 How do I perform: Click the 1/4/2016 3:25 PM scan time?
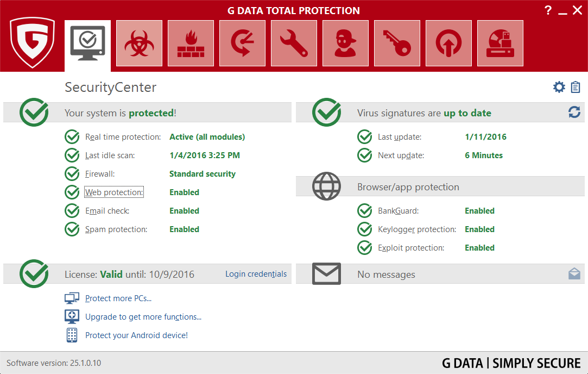click(x=205, y=155)
